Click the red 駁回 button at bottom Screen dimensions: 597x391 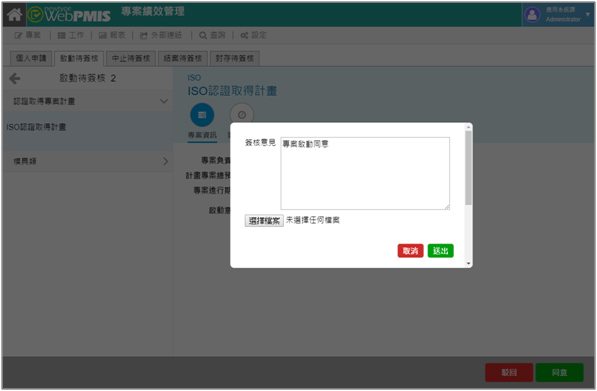(x=509, y=372)
